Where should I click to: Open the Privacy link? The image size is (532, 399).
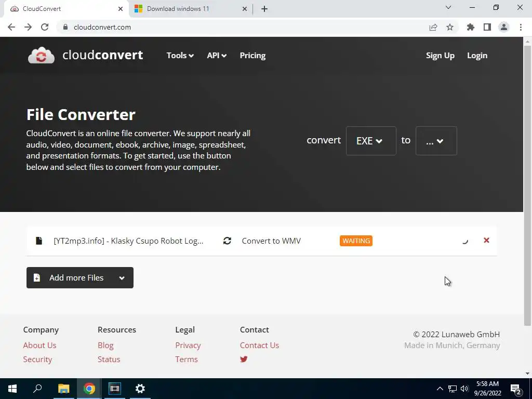[188, 345]
